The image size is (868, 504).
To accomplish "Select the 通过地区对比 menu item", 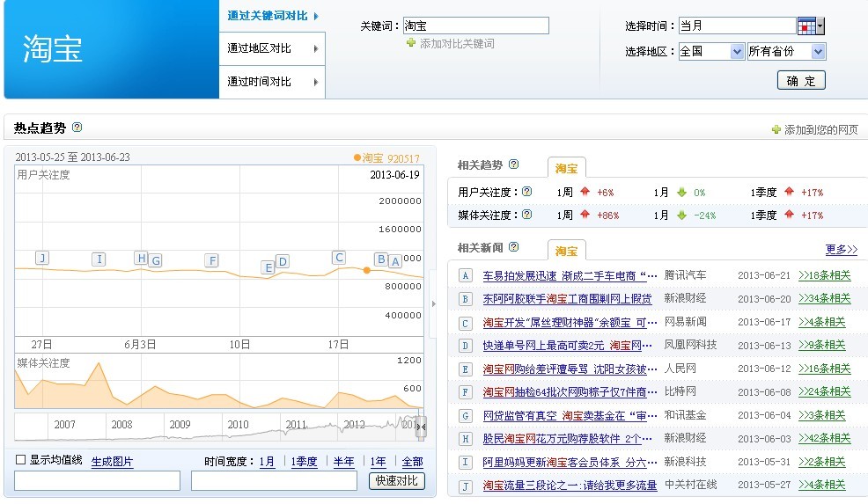I will (272, 48).
